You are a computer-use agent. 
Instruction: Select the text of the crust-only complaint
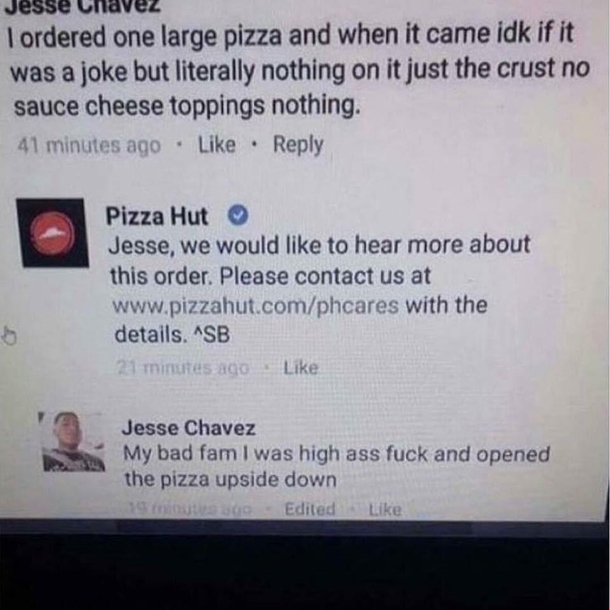[300, 70]
